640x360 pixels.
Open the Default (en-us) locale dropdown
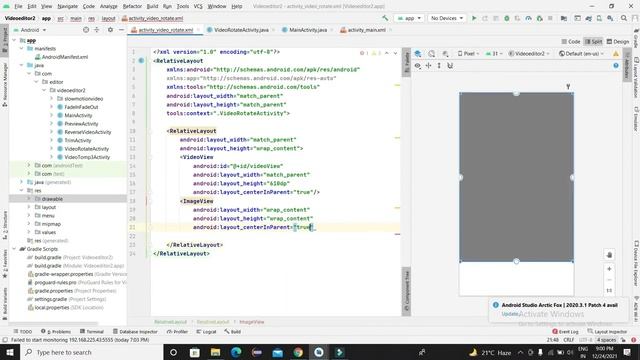click(x=581, y=53)
